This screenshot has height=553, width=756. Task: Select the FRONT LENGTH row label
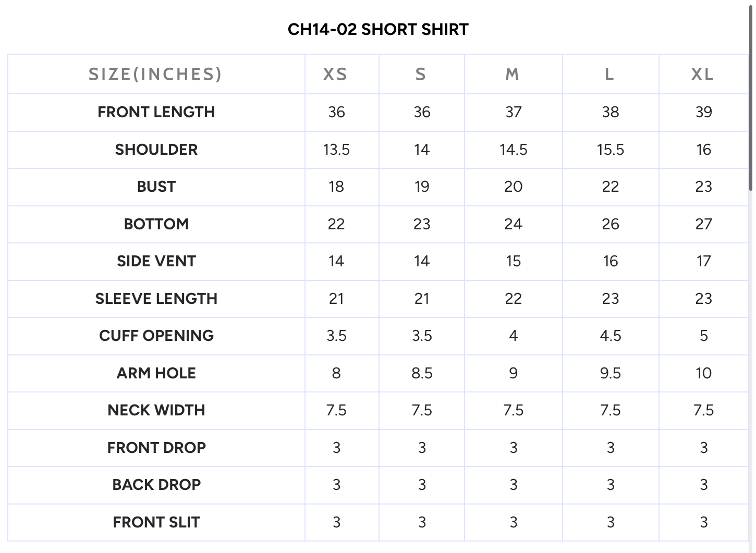point(156,112)
